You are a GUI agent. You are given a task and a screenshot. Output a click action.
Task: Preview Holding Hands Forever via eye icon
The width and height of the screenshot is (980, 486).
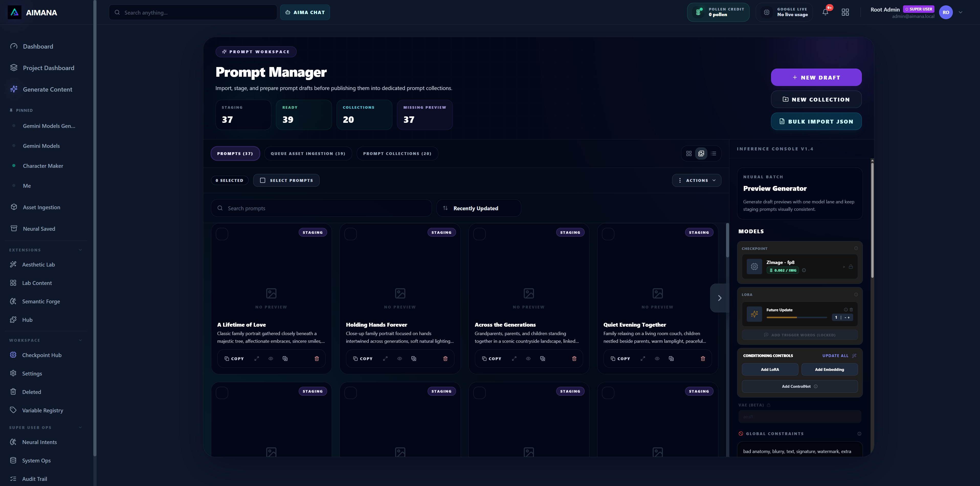[399, 359]
